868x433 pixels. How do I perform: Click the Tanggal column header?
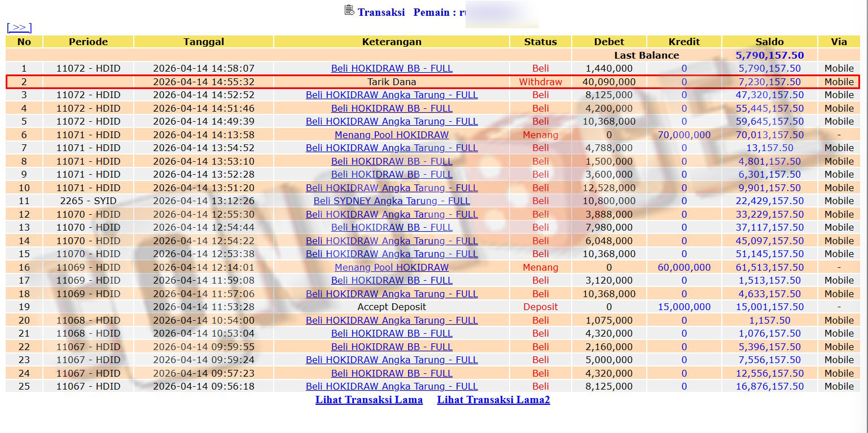204,42
